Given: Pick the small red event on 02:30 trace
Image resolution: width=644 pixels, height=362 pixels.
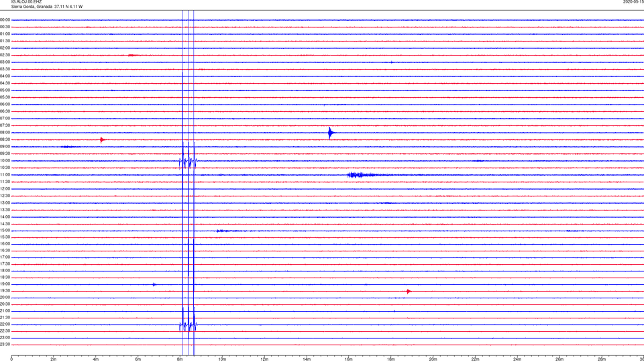Looking at the screenshot, I should [132, 55].
